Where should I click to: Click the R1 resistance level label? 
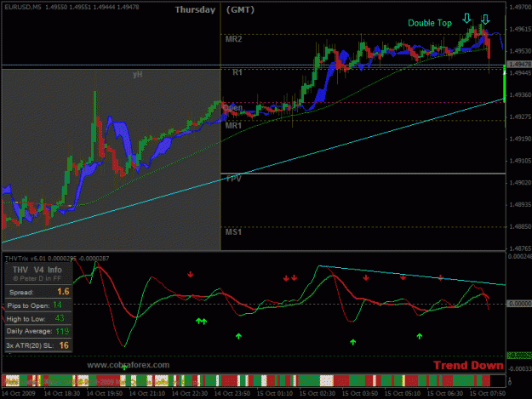(x=237, y=72)
